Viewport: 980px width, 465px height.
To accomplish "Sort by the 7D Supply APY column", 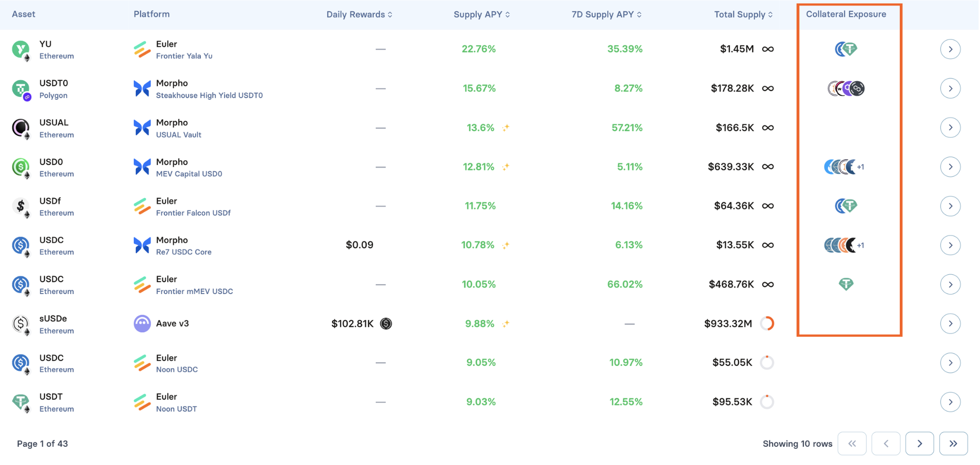I will [606, 15].
